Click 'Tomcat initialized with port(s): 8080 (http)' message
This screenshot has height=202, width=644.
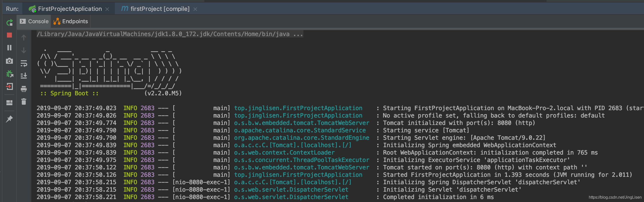(x=459, y=123)
